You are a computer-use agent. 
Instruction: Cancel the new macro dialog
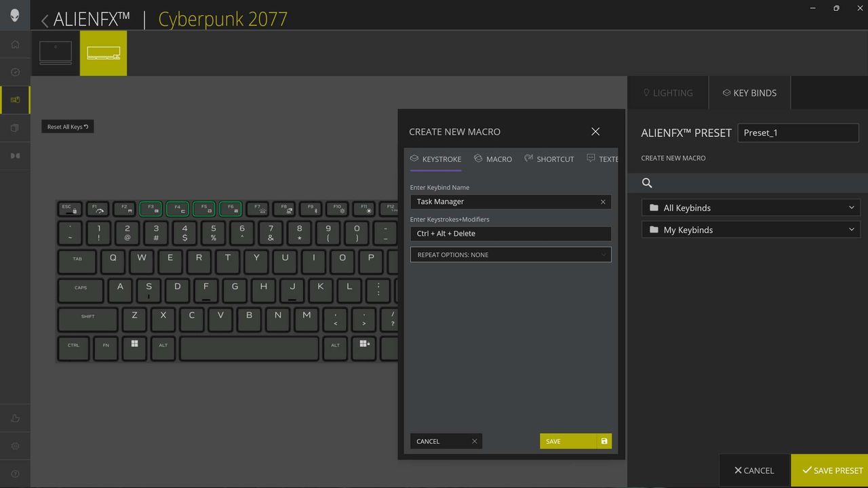click(446, 441)
